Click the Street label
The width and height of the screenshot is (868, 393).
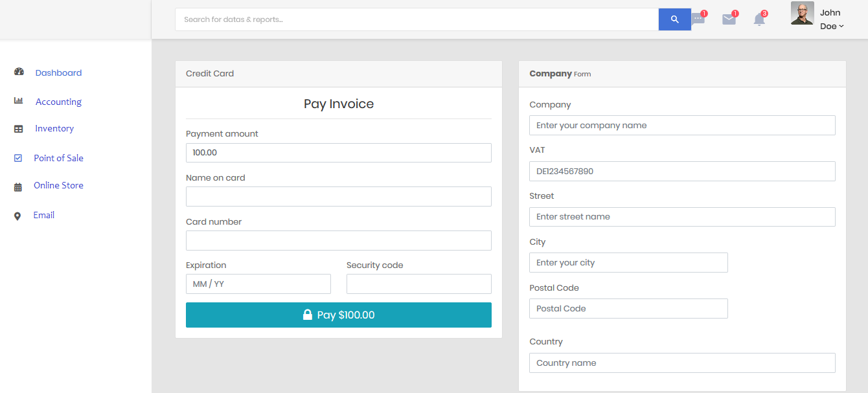(542, 196)
